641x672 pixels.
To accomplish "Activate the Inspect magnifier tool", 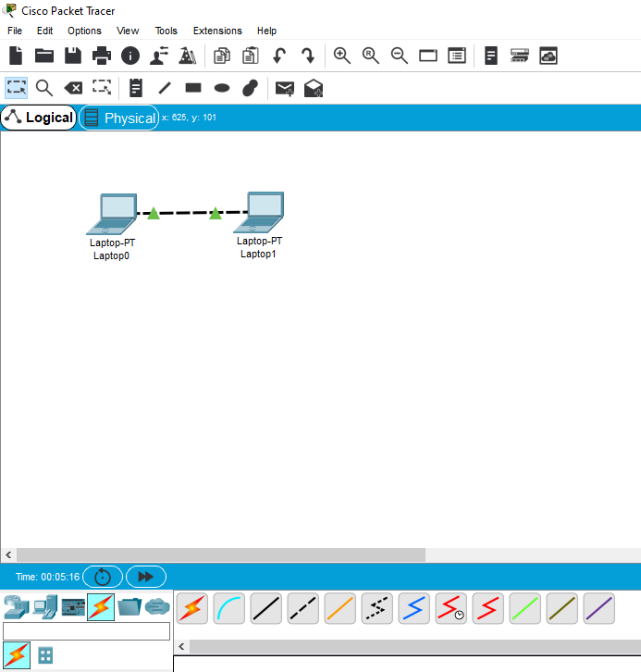I will 44,88.
